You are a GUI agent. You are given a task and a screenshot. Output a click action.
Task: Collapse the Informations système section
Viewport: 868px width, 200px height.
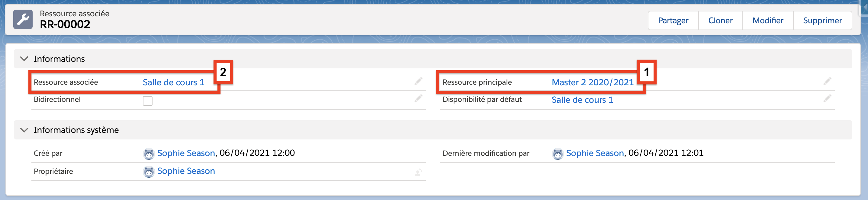tap(24, 130)
